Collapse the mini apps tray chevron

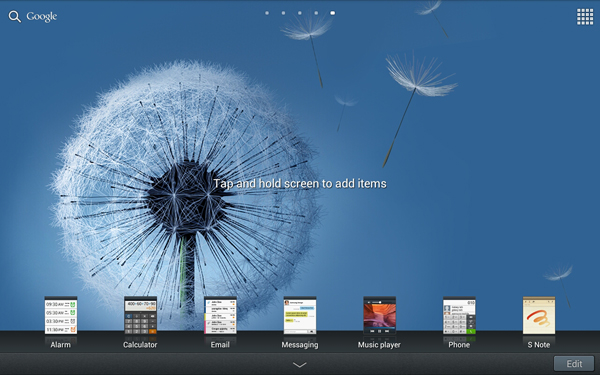(x=300, y=365)
